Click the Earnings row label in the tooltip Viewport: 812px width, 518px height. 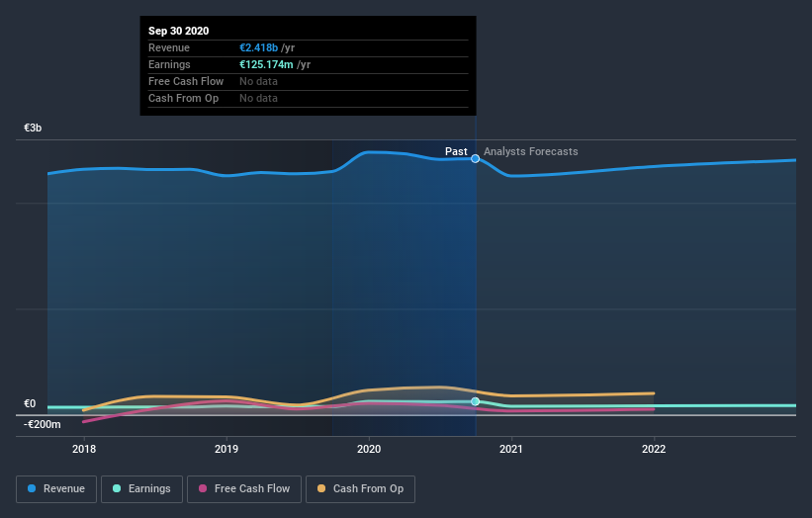coord(169,64)
